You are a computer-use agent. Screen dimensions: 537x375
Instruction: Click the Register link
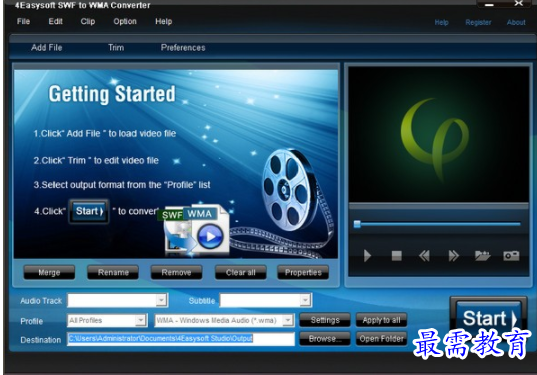(478, 23)
